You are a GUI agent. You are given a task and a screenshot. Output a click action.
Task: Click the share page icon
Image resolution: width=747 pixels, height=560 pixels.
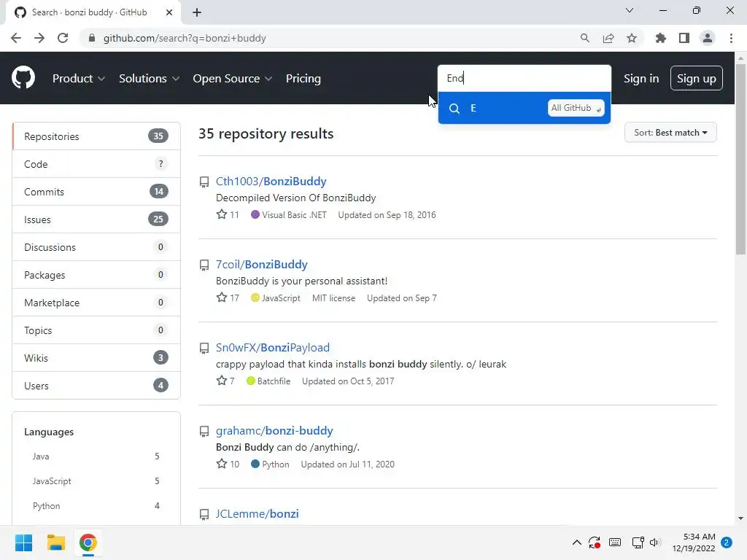608,38
